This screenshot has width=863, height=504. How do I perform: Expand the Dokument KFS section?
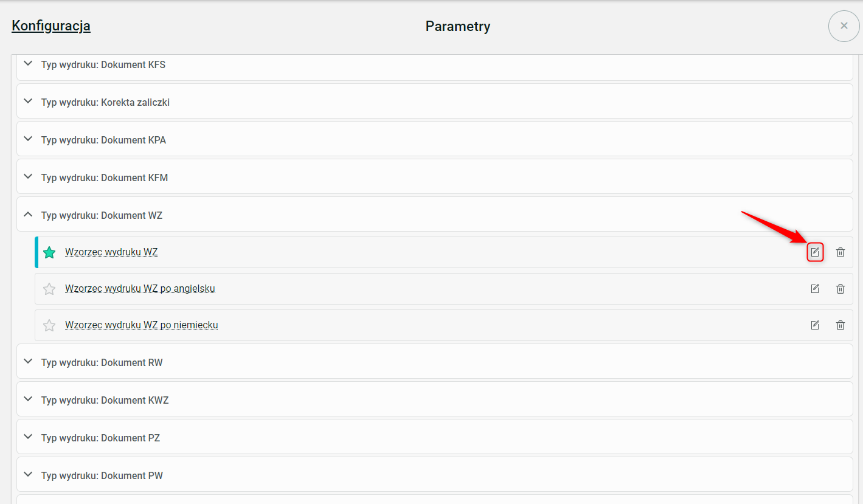click(x=27, y=64)
